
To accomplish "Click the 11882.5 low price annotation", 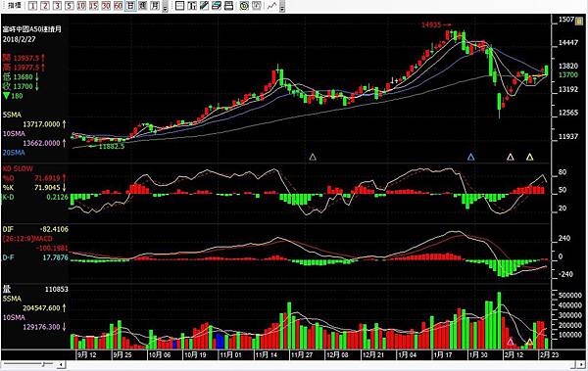I will point(112,146).
